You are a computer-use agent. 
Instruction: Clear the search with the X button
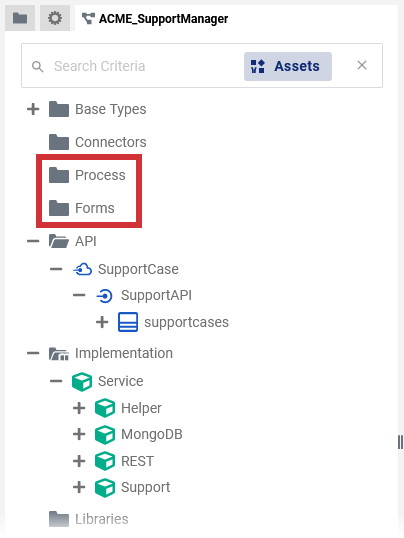click(x=362, y=65)
